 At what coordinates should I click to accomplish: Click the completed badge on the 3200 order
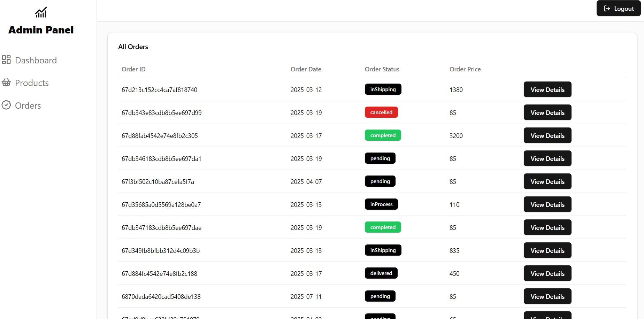coord(383,135)
